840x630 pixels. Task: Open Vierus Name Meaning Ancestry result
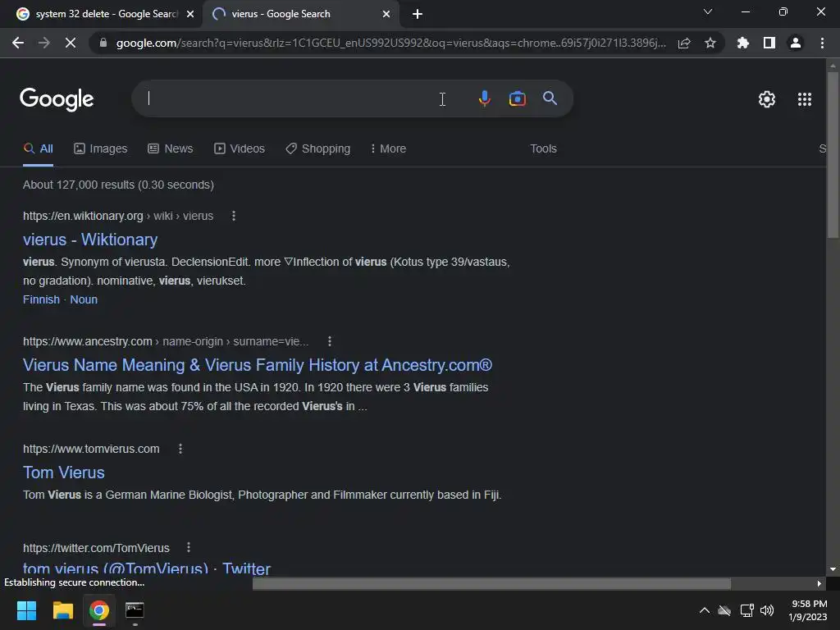click(257, 365)
